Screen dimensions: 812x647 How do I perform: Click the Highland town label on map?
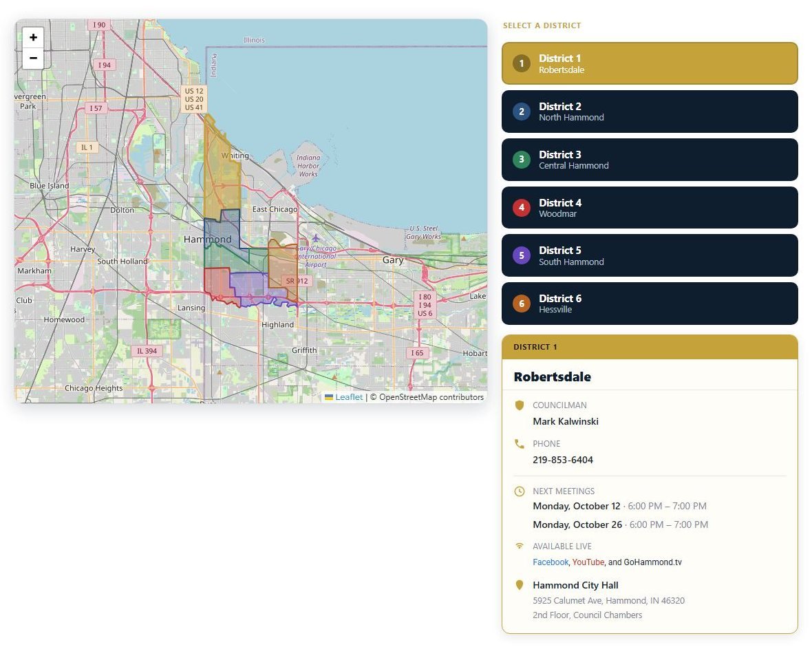click(x=277, y=325)
